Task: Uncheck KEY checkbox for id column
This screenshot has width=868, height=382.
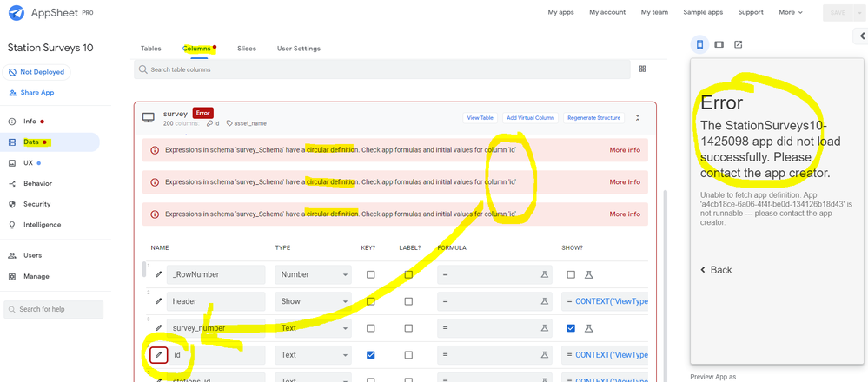Action: point(370,355)
